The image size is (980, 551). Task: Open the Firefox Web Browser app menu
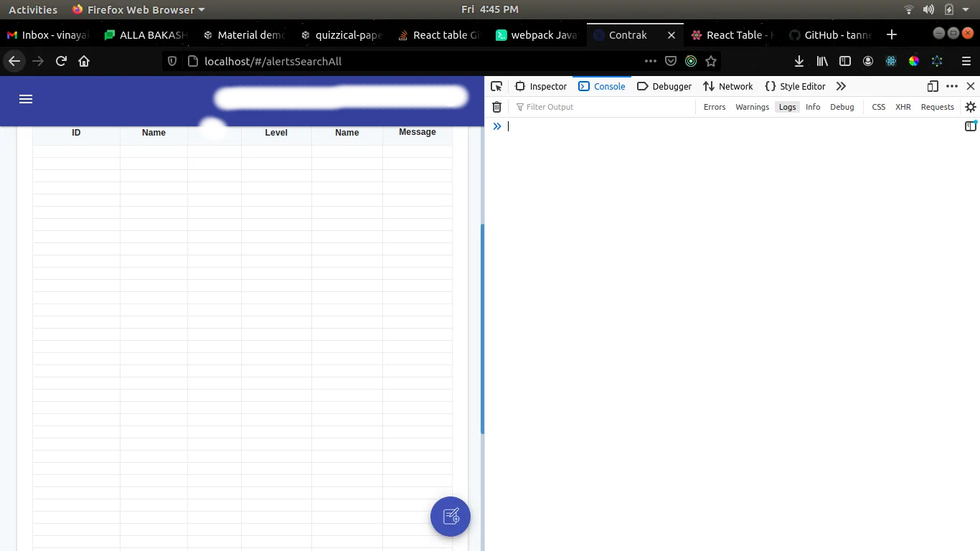[x=138, y=9]
